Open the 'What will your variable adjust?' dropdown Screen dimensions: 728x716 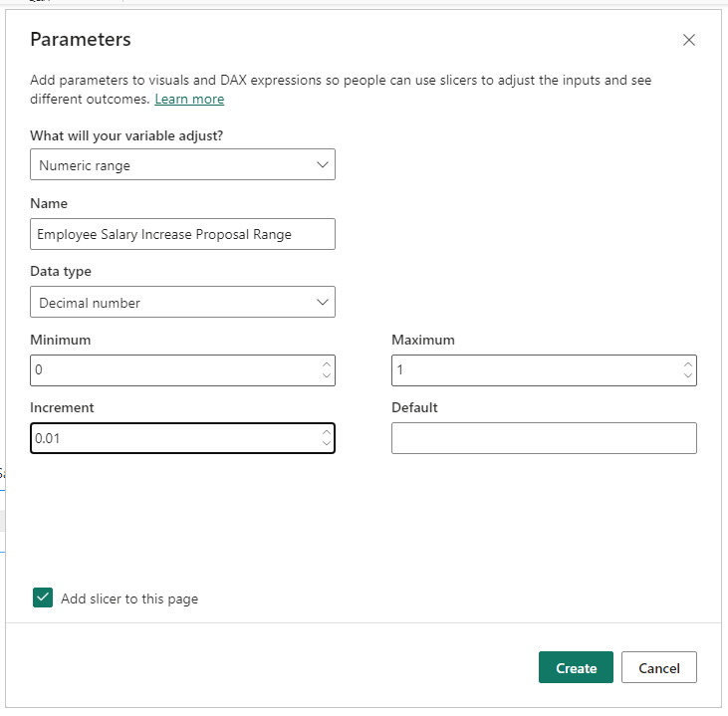(182, 164)
